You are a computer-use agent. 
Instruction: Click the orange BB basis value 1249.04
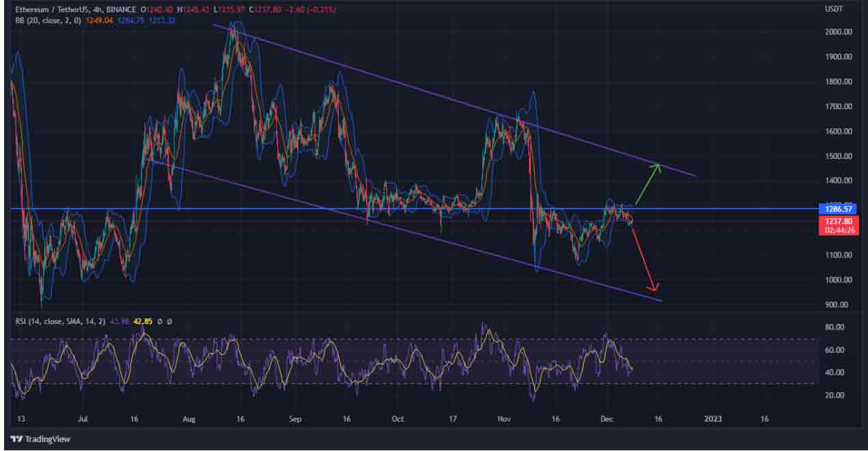tap(100, 20)
